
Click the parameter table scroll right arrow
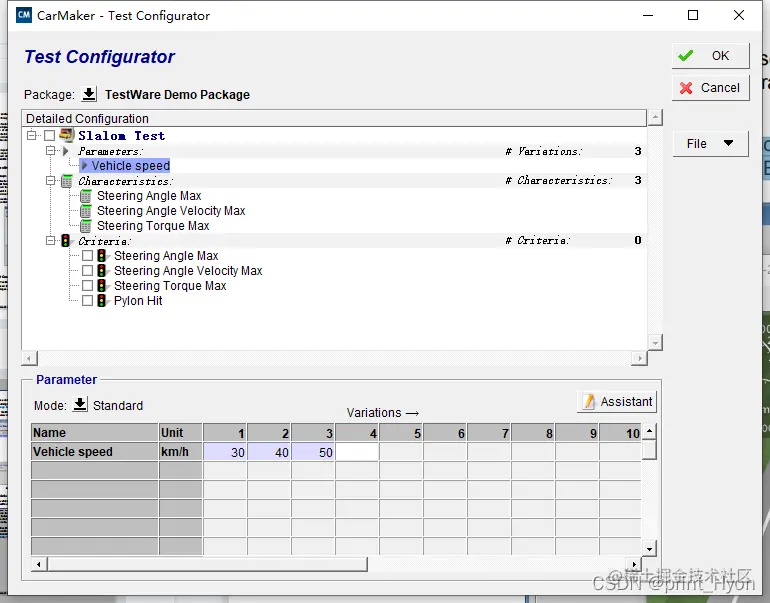click(634, 564)
